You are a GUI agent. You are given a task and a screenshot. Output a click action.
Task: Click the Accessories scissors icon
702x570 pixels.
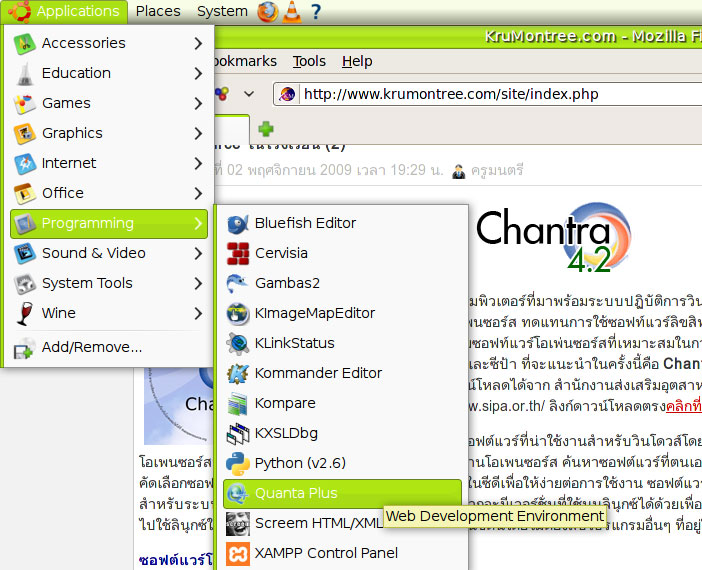(25, 43)
